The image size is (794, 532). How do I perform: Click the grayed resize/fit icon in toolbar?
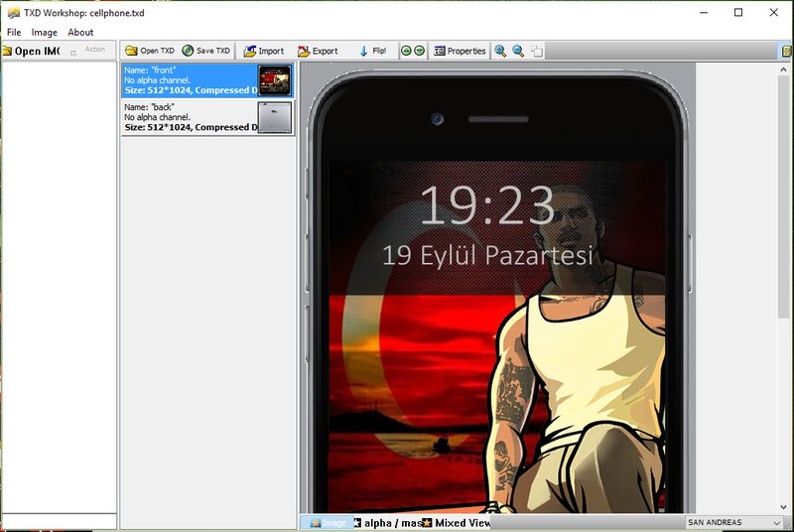[537, 51]
